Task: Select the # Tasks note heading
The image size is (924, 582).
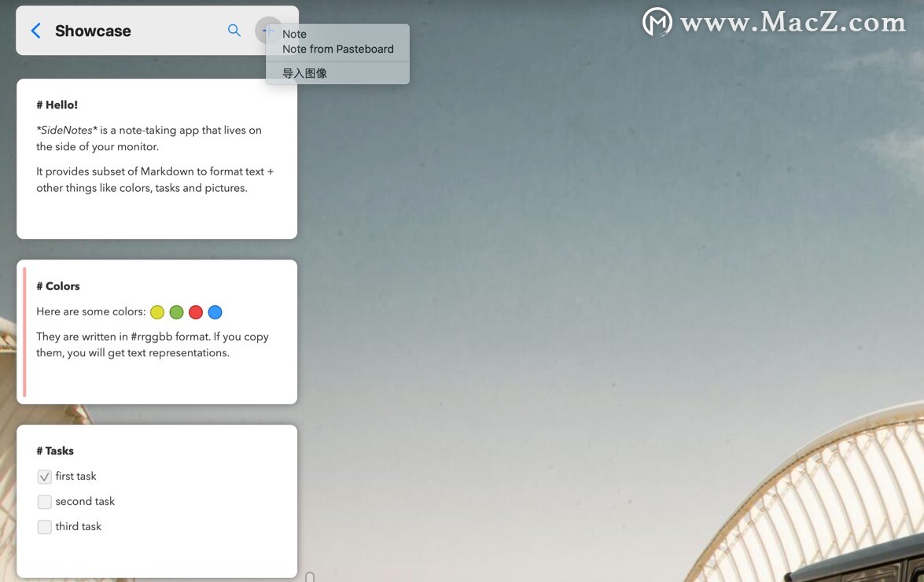Action: 55,451
